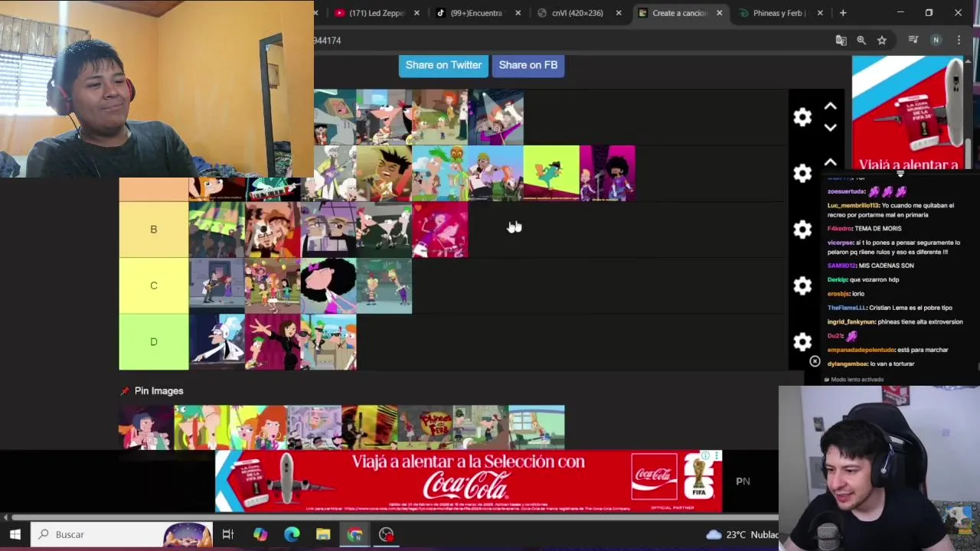Open File Explorer from the taskbar
Image resolution: width=980 pixels, height=551 pixels.
point(323,534)
